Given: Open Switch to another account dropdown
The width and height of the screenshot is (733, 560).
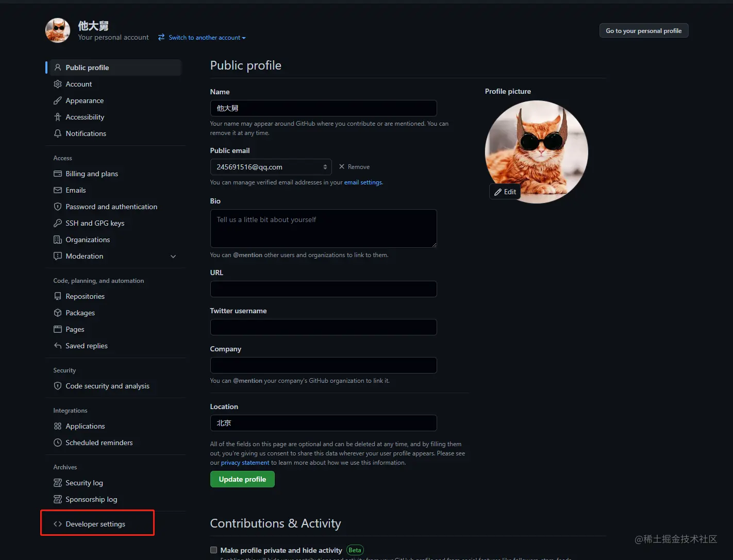Looking at the screenshot, I should (207, 38).
